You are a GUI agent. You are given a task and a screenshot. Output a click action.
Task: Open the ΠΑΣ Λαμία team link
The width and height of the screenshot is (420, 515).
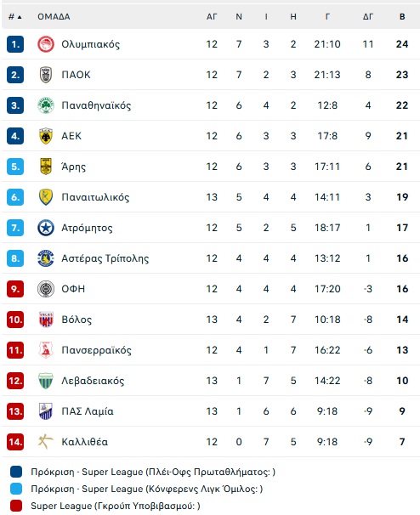click(88, 411)
